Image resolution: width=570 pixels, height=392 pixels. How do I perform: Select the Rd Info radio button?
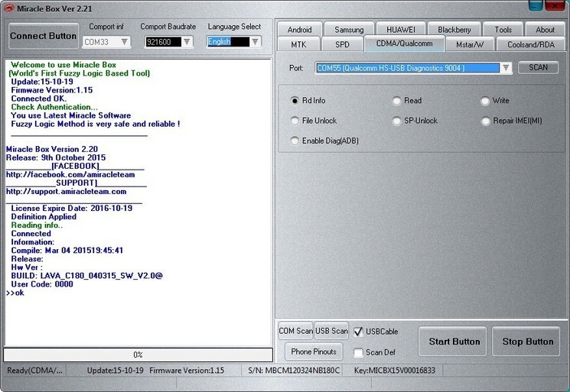[295, 101]
